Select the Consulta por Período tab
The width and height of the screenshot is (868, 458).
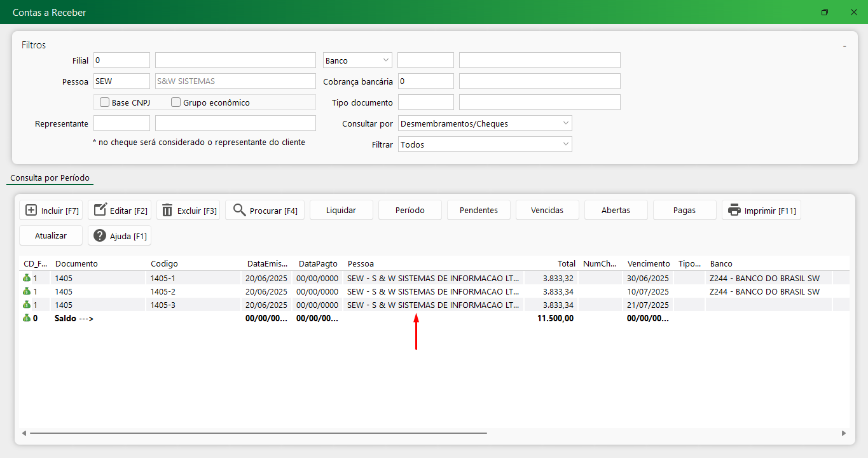[50, 178]
